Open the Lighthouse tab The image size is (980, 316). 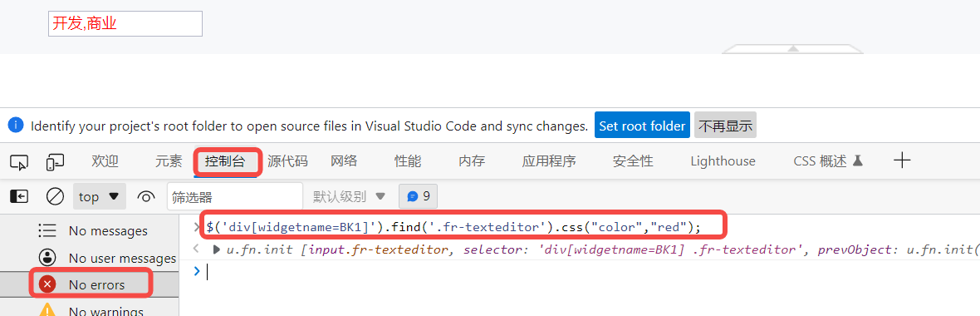[x=723, y=161]
